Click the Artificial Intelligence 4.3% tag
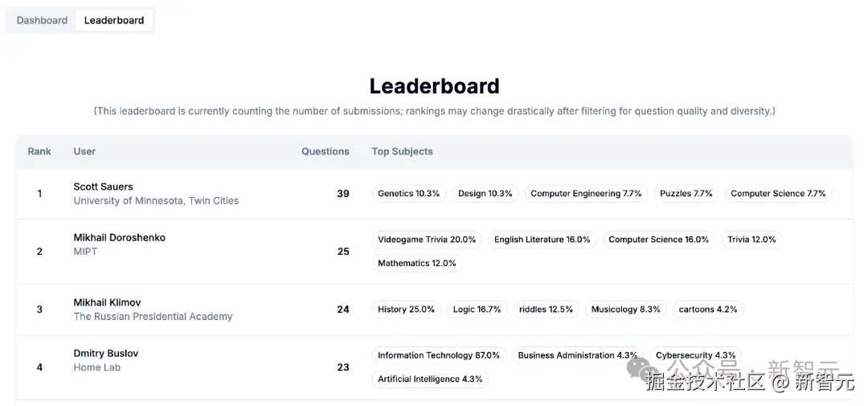Screen dimensions: 868x406 click(430, 379)
